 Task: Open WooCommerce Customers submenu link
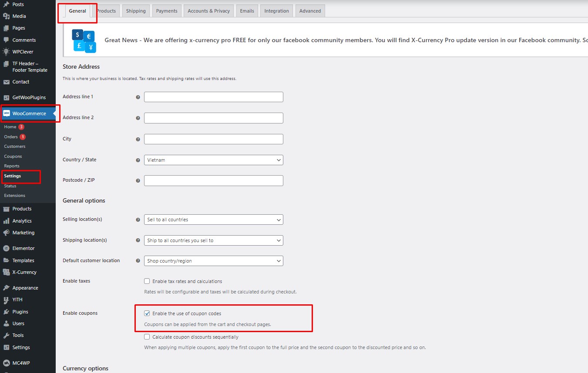coord(15,147)
